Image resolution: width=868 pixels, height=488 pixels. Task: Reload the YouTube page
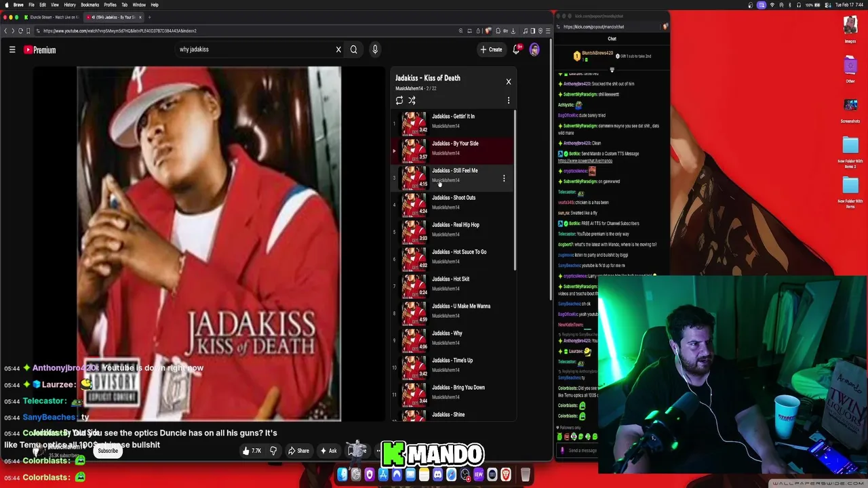click(x=20, y=30)
